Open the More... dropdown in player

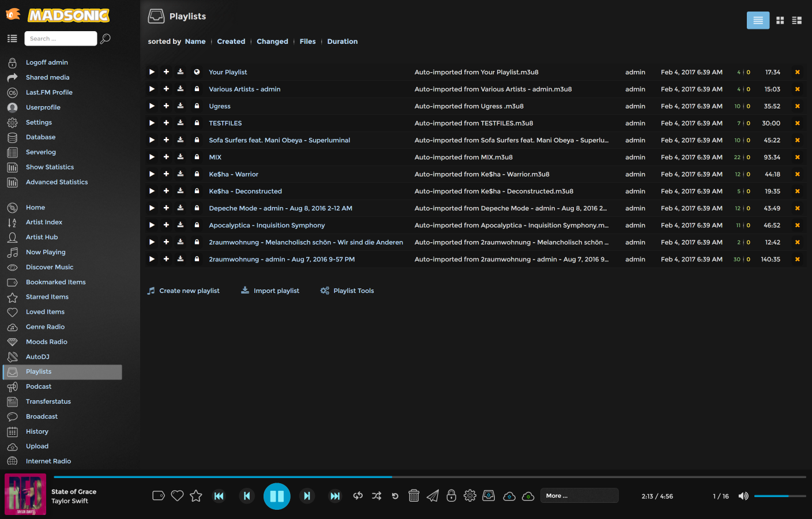(x=579, y=496)
